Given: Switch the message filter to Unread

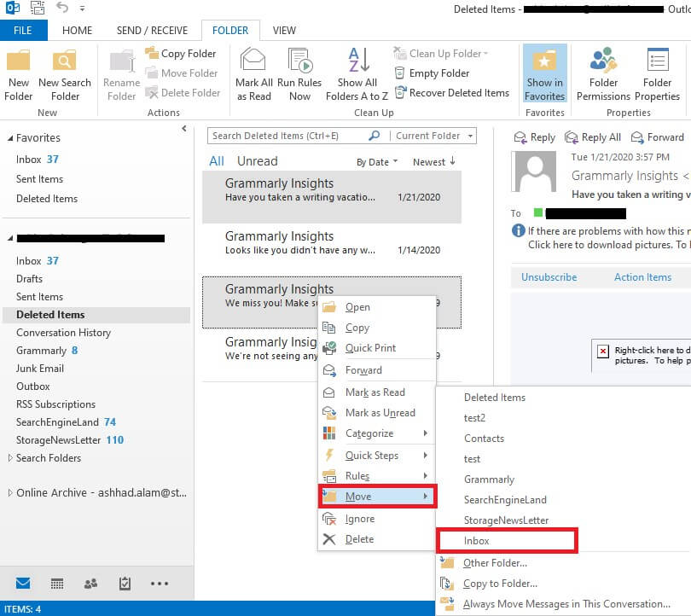Looking at the screenshot, I should pos(257,161).
